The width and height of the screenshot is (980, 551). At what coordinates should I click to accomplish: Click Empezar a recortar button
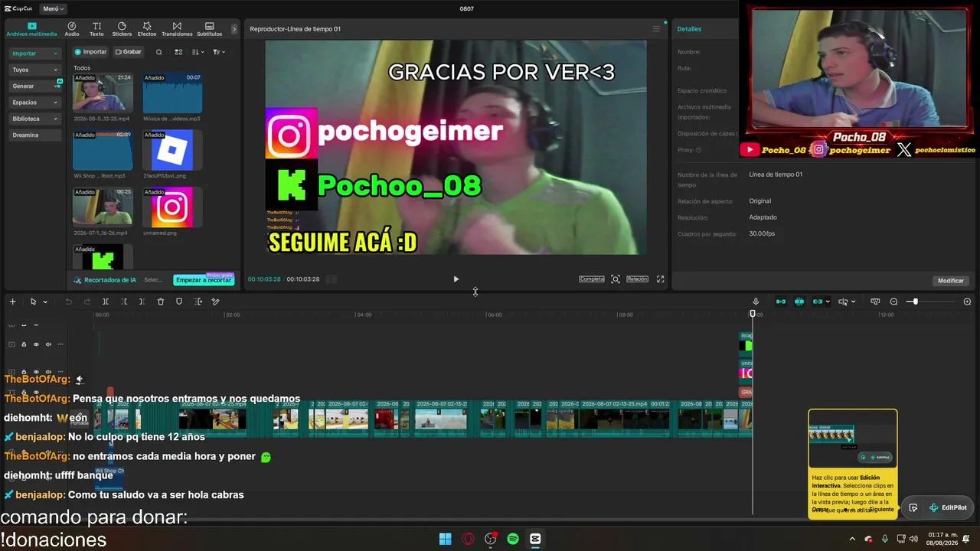click(x=203, y=280)
